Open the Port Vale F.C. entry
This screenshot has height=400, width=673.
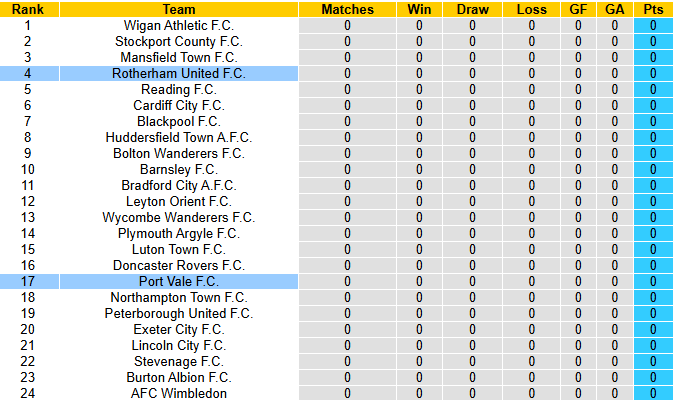(x=179, y=281)
